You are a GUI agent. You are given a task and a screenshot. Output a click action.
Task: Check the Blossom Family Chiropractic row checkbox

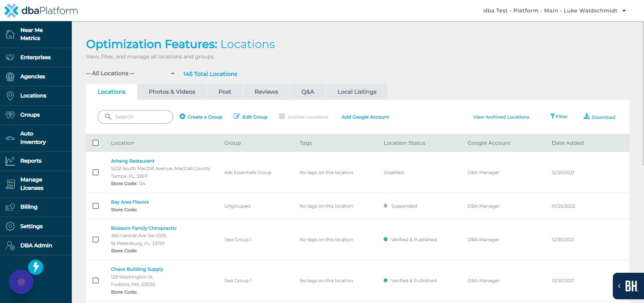(x=96, y=240)
